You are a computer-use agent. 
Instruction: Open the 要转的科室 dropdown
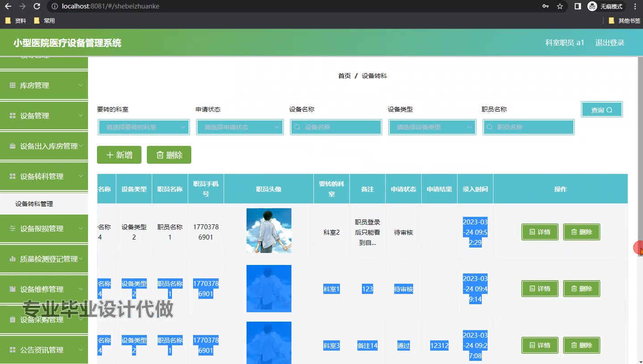click(x=144, y=127)
